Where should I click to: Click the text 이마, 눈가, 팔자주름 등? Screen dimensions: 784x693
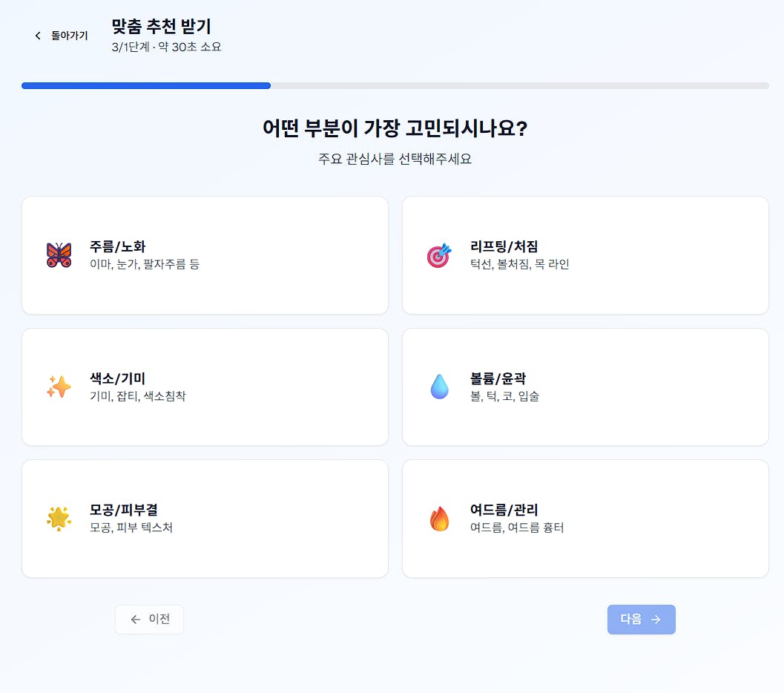tap(145, 264)
